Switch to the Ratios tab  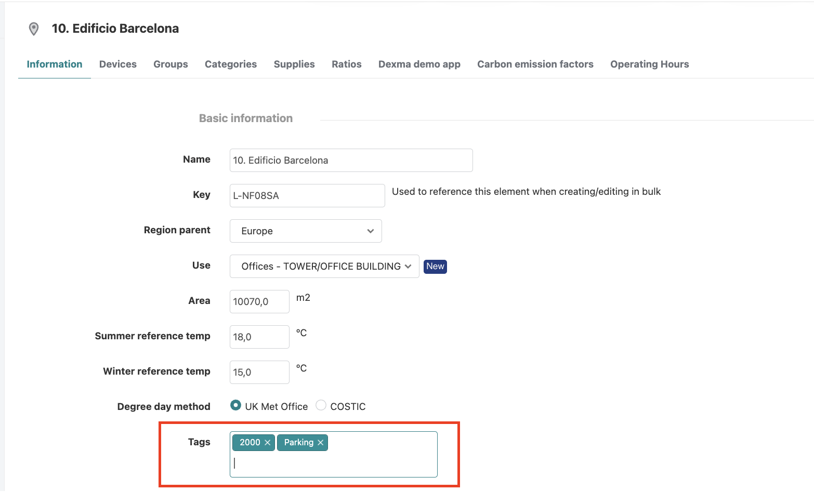point(347,64)
